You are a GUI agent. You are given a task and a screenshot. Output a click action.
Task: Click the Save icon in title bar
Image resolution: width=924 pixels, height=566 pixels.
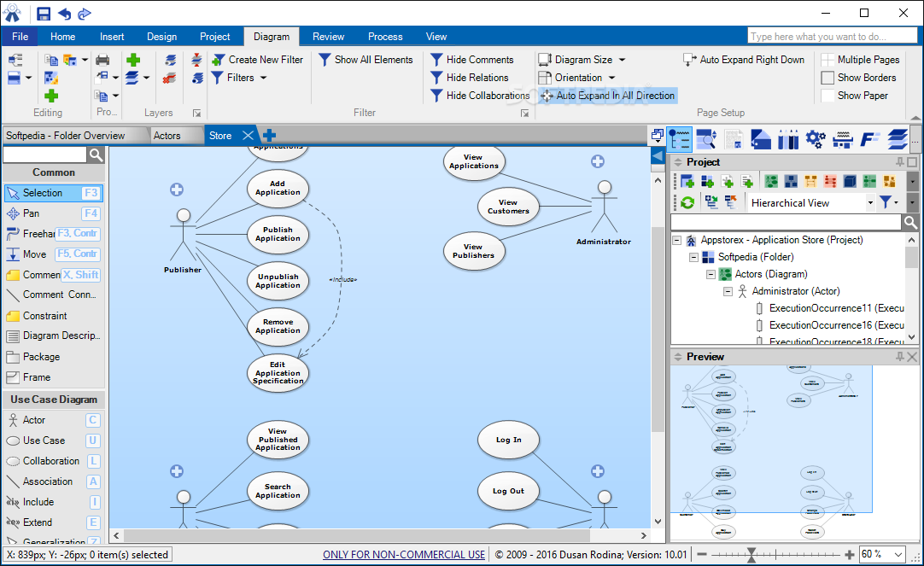[44, 13]
